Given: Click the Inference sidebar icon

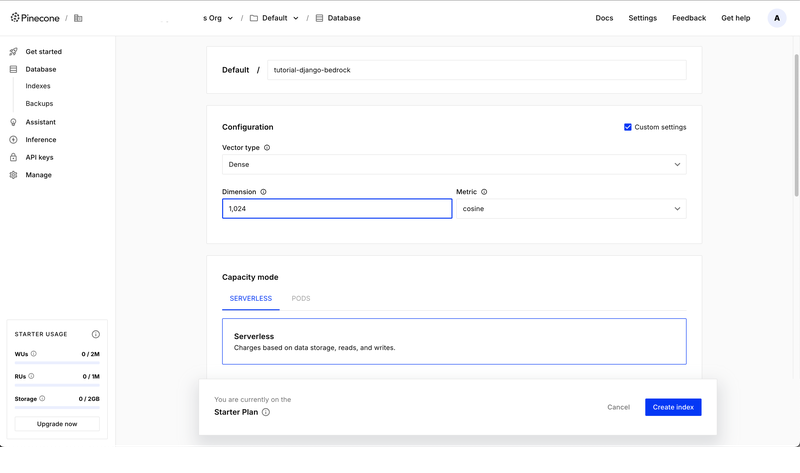Looking at the screenshot, I should point(13,140).
